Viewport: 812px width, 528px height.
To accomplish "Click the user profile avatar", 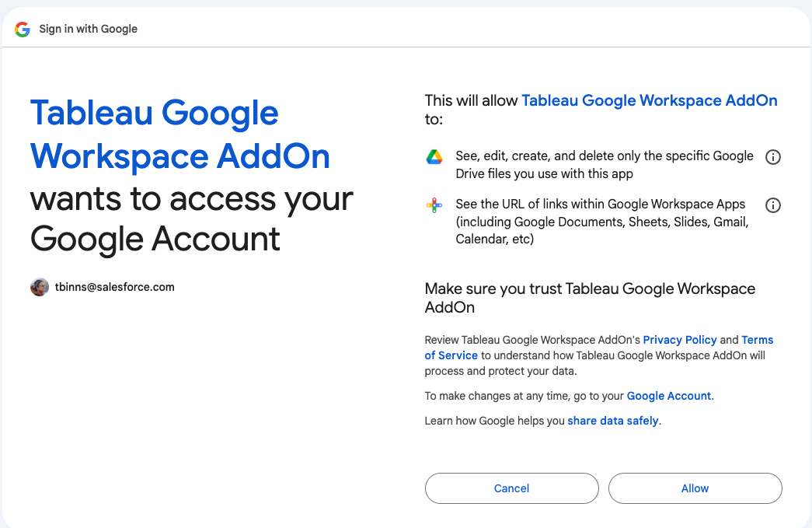I will (40, 287).
